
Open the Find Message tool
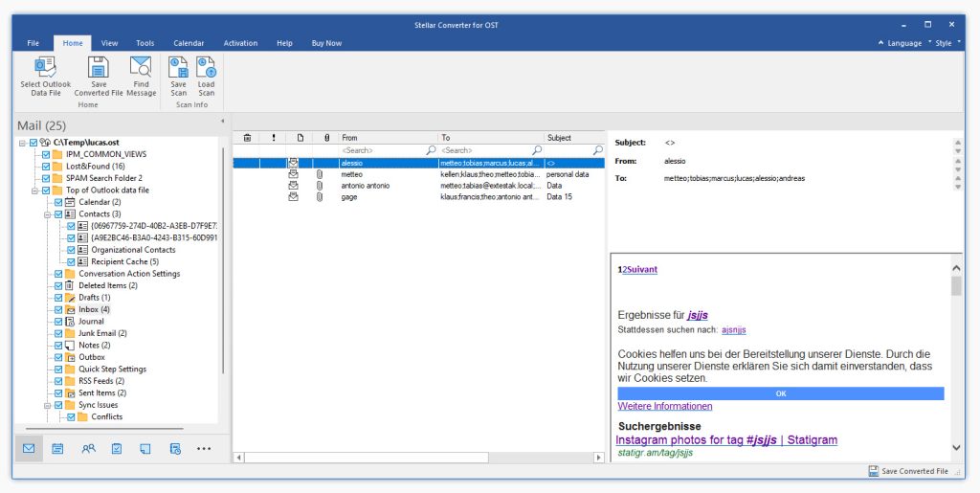(x=142, y=77)
